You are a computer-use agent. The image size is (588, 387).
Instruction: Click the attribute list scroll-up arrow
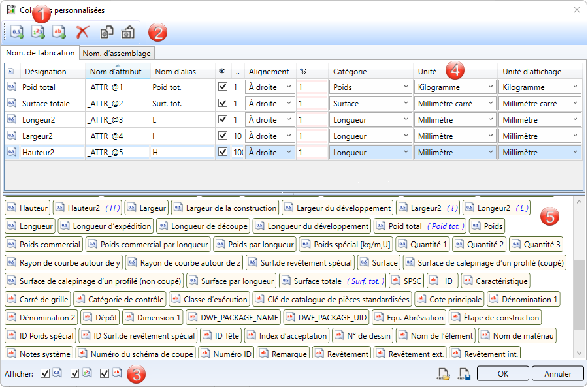[x=579, y=202]
